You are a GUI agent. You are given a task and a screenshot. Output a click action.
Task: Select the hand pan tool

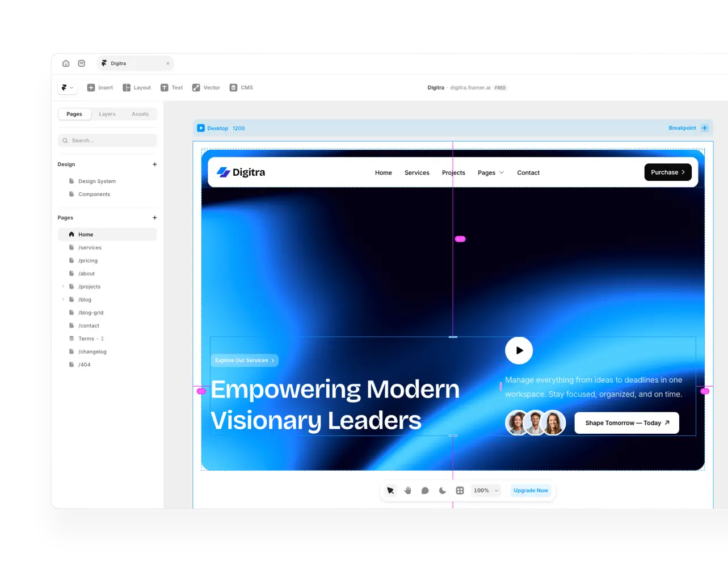point(408,491)
